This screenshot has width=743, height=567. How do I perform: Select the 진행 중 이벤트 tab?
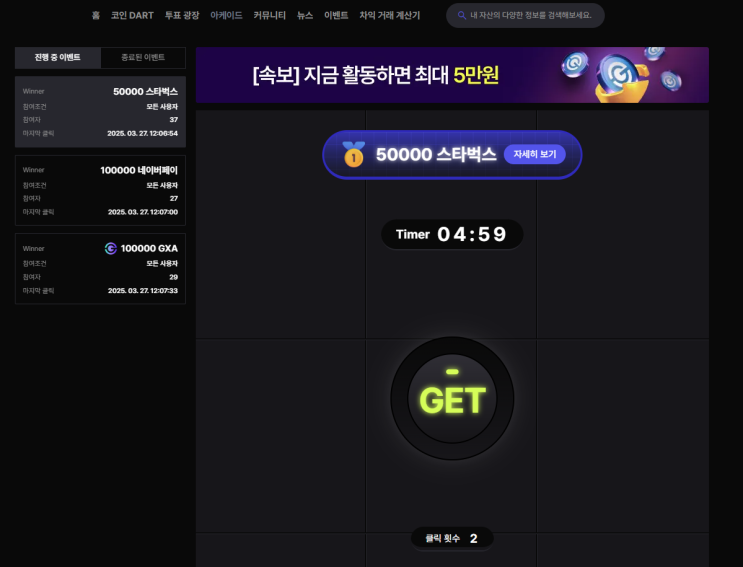(58, 57)
